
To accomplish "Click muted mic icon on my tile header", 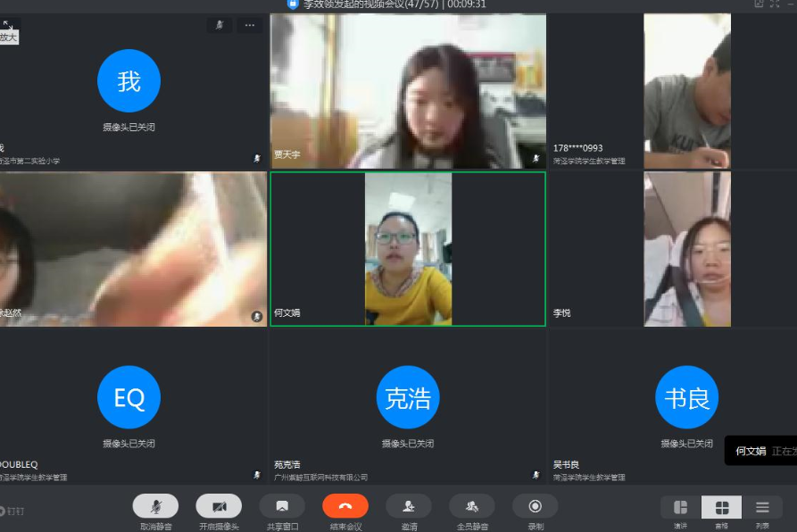I will point(220,25).
